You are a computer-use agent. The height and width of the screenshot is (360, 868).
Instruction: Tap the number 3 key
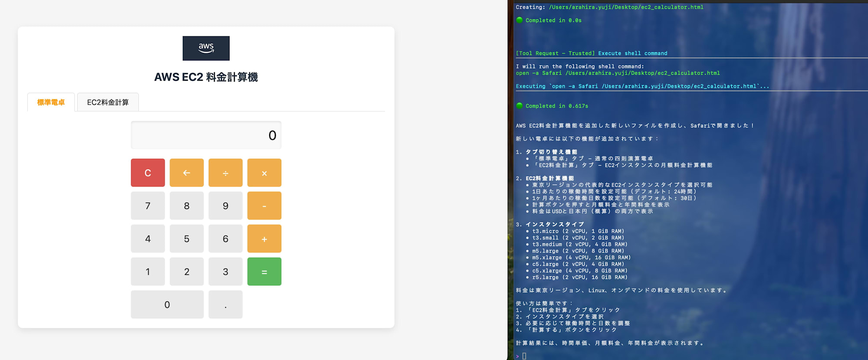point(226,272)
